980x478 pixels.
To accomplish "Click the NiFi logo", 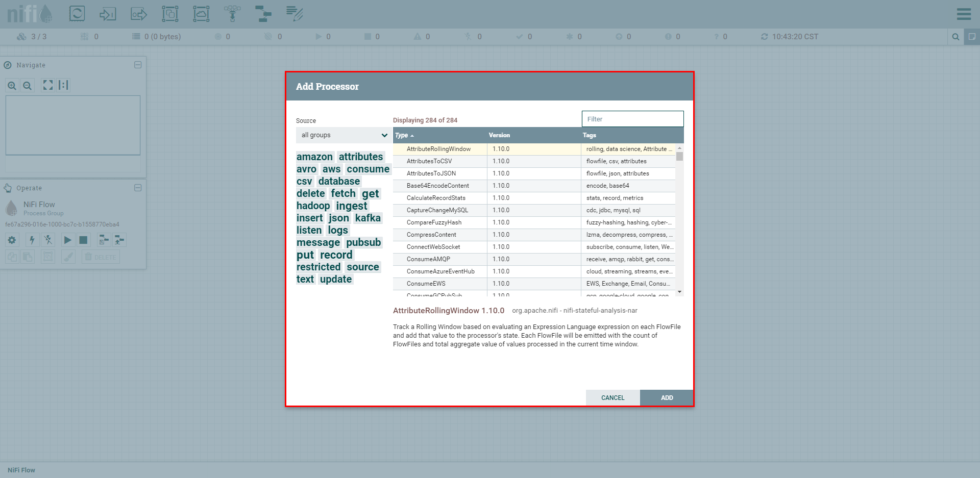I will click(30, 14).
